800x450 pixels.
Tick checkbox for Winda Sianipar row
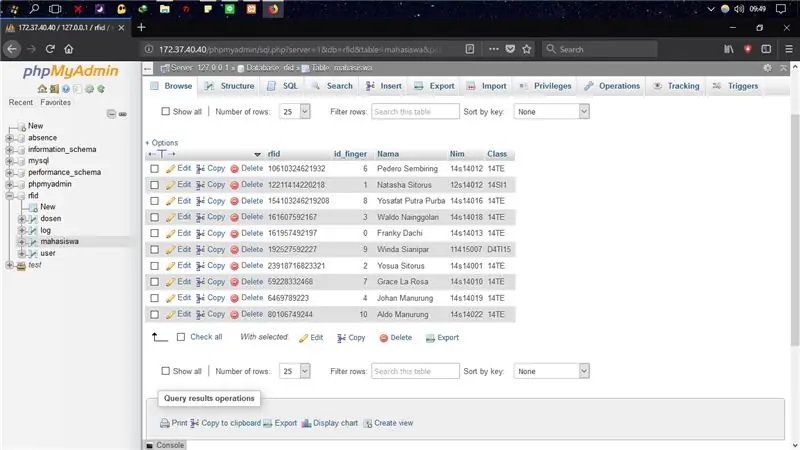click(x=155, y=249)
